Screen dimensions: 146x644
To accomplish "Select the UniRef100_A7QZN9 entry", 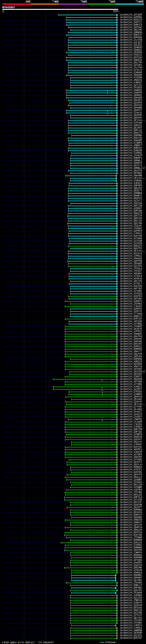I will click(131, 77).
